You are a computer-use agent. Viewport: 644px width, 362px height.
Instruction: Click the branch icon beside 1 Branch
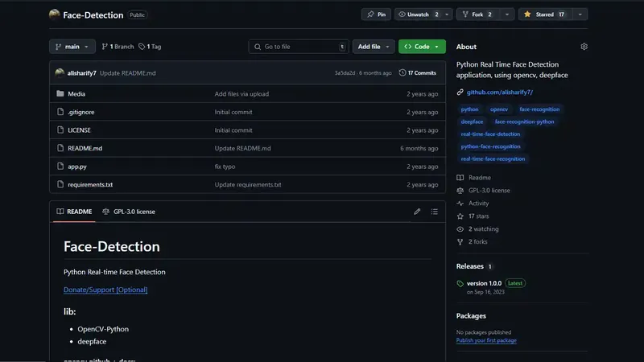pyautogui.click(x=105, y=47)
